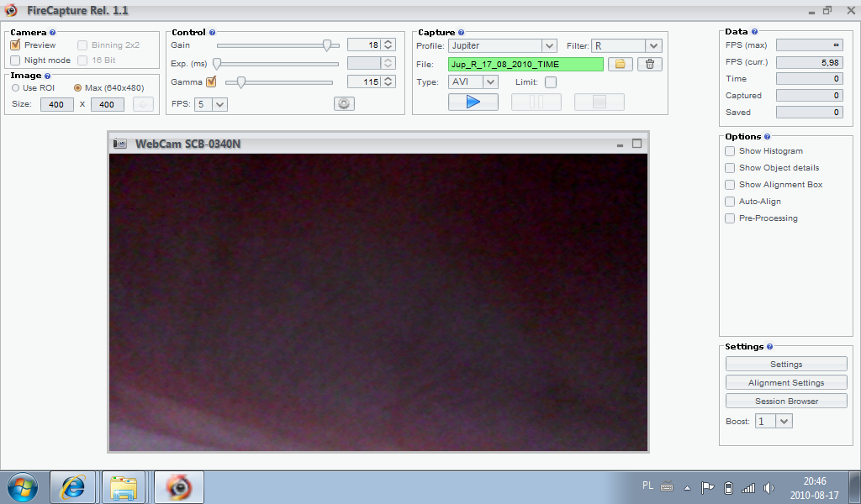
Task: Open Windows Explorer from the taskbar
Action: click(x=124, y=487)
